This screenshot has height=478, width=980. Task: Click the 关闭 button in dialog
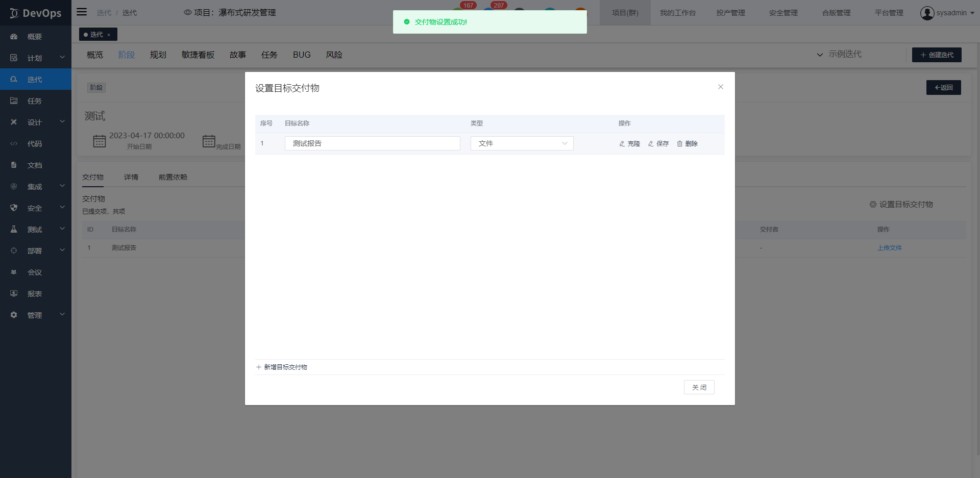point(699,387)
